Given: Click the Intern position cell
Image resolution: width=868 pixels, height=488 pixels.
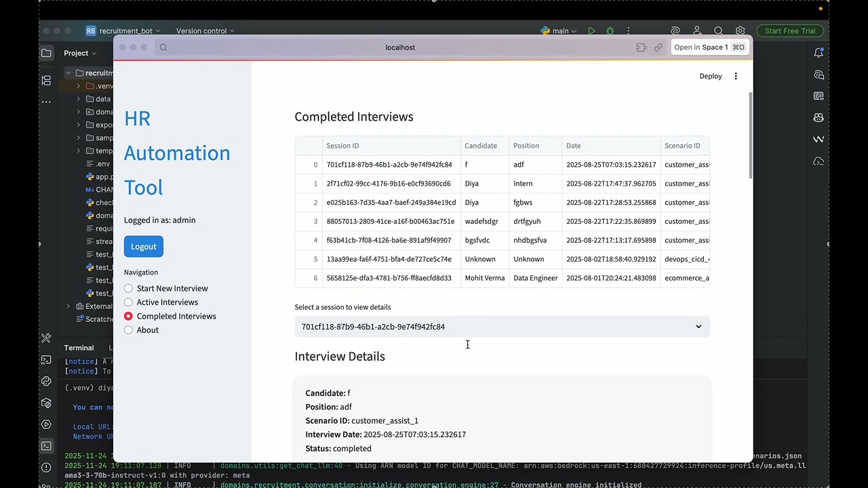Looking at the screenshot, I should point(536,184).
